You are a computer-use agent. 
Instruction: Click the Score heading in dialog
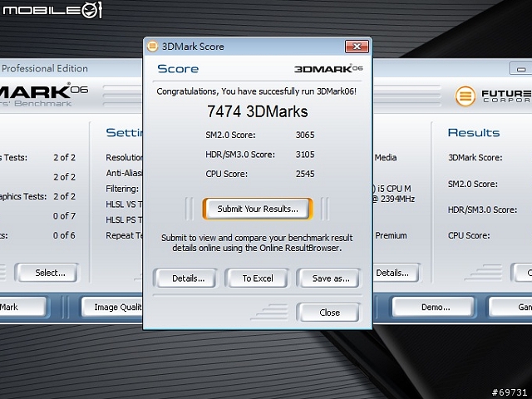(x=178, y=69)
